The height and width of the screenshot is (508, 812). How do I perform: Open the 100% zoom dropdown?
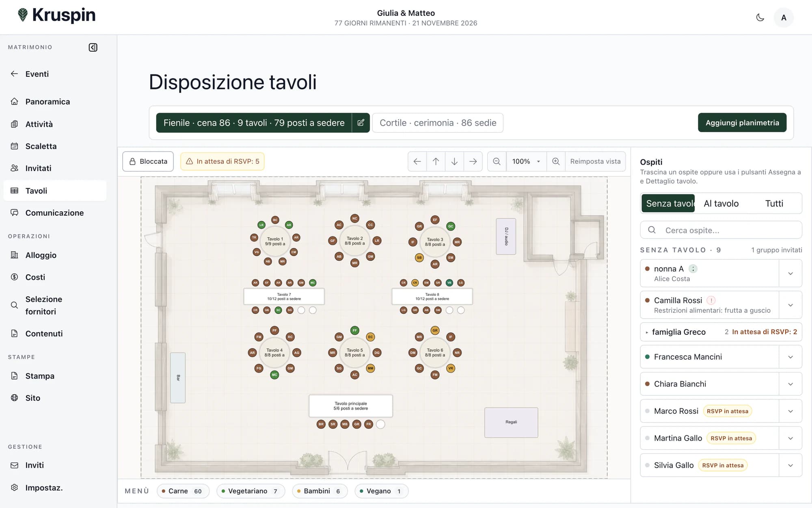(526, 161)
